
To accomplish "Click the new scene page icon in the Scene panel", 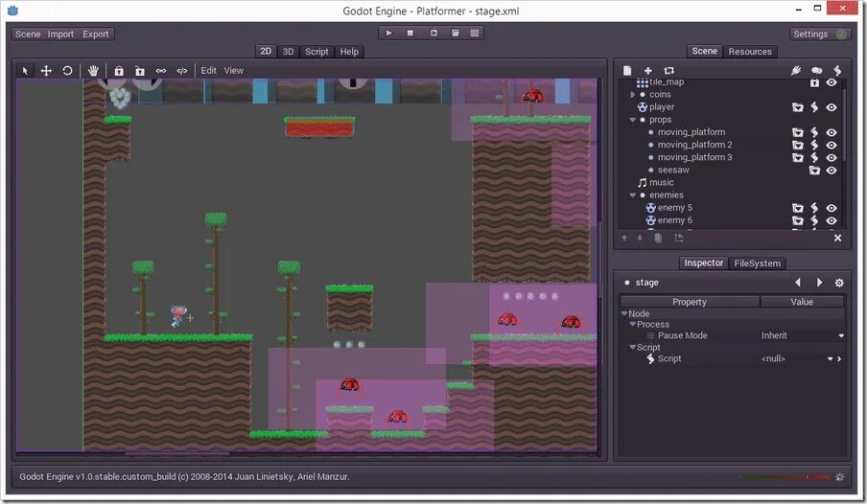I will [627, 71].
